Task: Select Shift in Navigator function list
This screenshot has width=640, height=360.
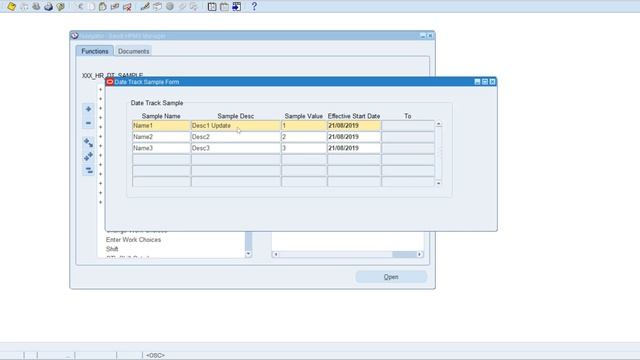Action: 112,249
